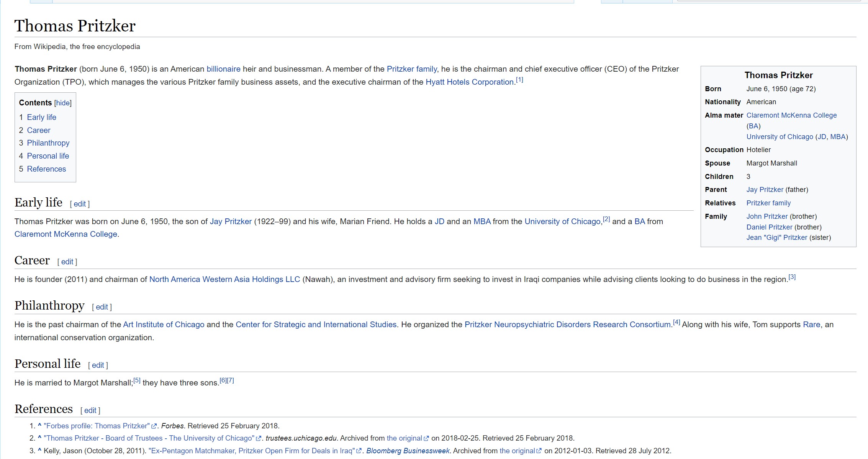The width and height of the screenshot is (868, 459).
Task: Open Art Institute of Chicago link
Action: click(164, 325)
